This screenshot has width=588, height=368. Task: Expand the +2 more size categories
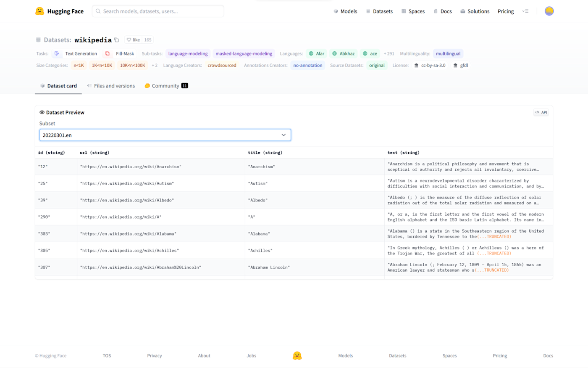[155, 66]
